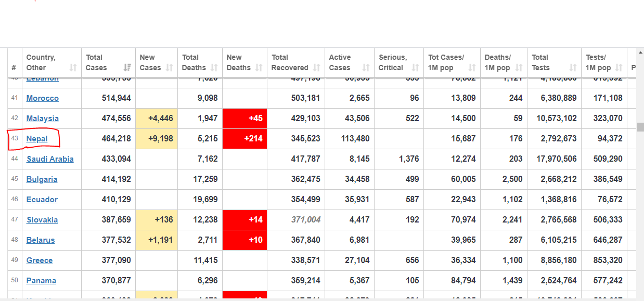Click the vertical scrollbar thumb
Viewport: 644px width, 301px height.
640,127
